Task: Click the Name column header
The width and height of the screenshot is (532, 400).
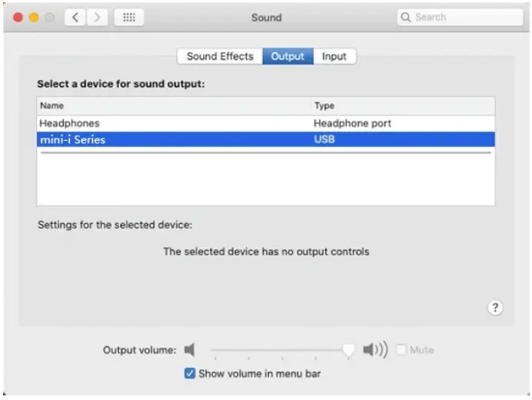Action: pos(52,106)
